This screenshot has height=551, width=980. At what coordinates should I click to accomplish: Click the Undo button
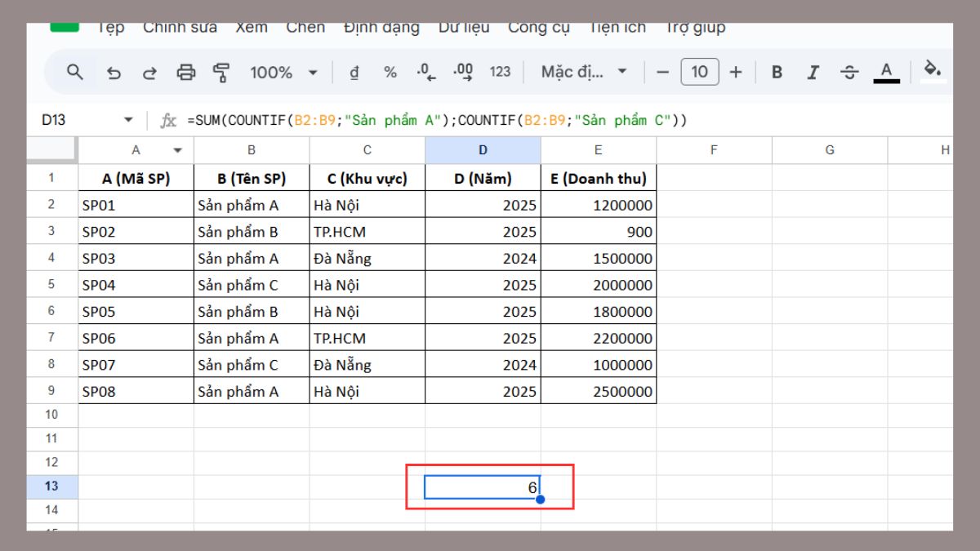[114, 72]
